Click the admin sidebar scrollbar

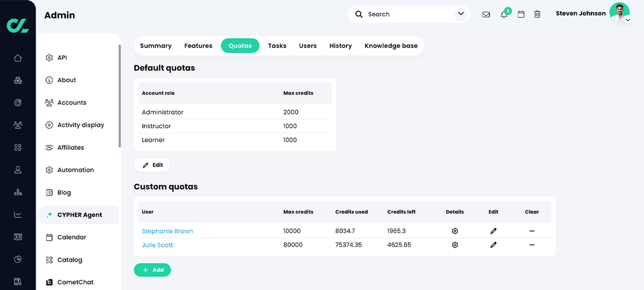coord(120,96)
